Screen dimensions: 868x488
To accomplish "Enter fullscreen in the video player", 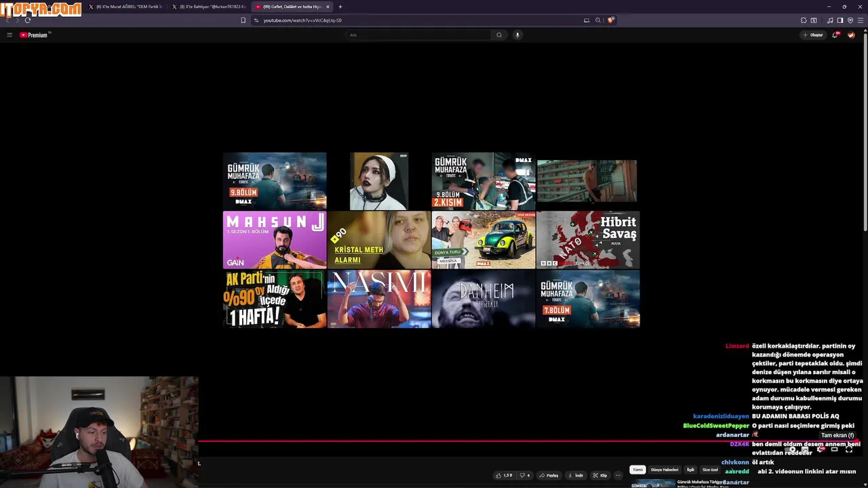I will coord(849,449).
